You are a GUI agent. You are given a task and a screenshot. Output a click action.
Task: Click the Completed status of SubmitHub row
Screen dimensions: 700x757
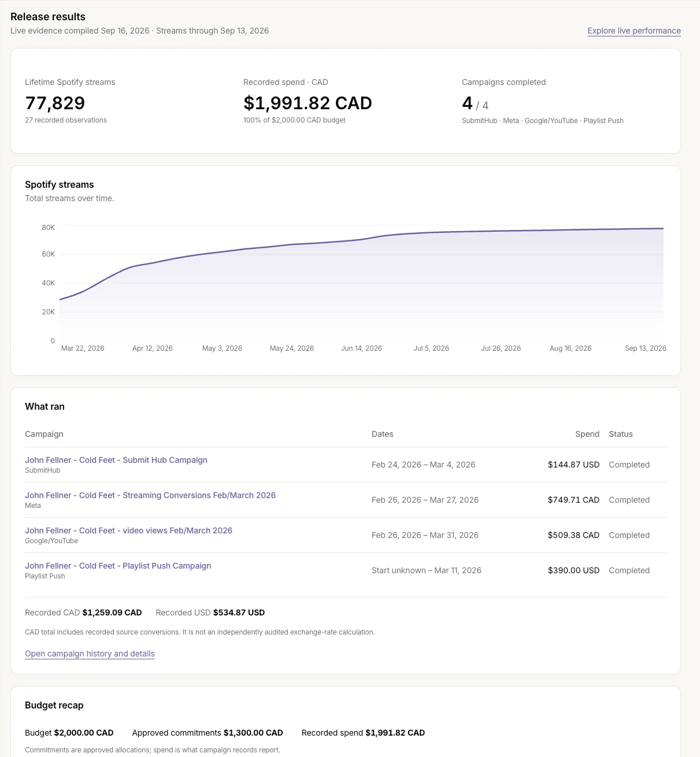pyautogui.click(x=629, y=465)
